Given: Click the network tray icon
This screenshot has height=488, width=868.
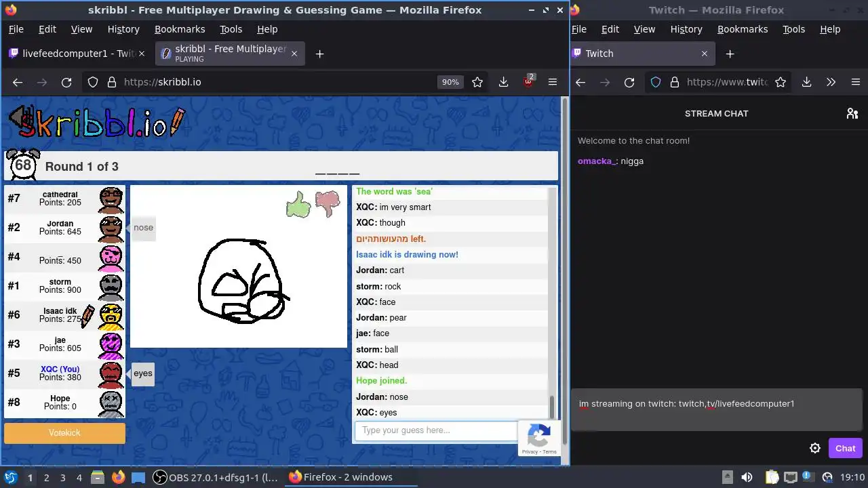Looking at the screenshot, I should [790, 477].
